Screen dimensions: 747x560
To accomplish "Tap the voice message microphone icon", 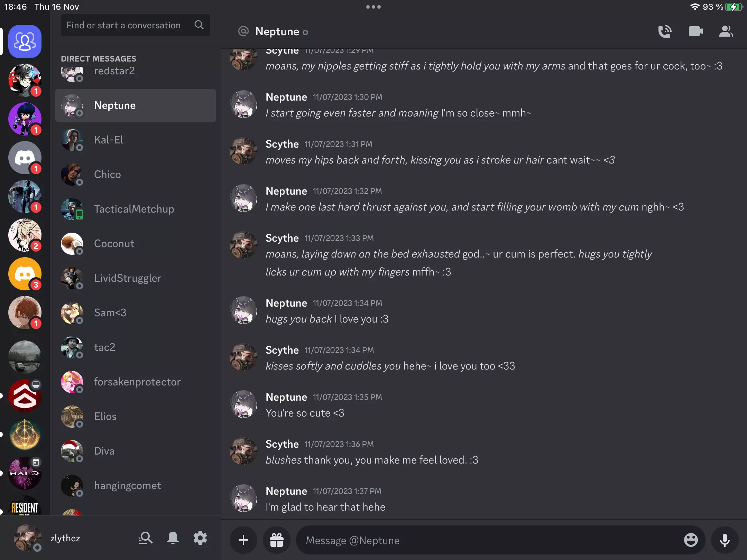I will pyautogui.click(x=725, y=540).
